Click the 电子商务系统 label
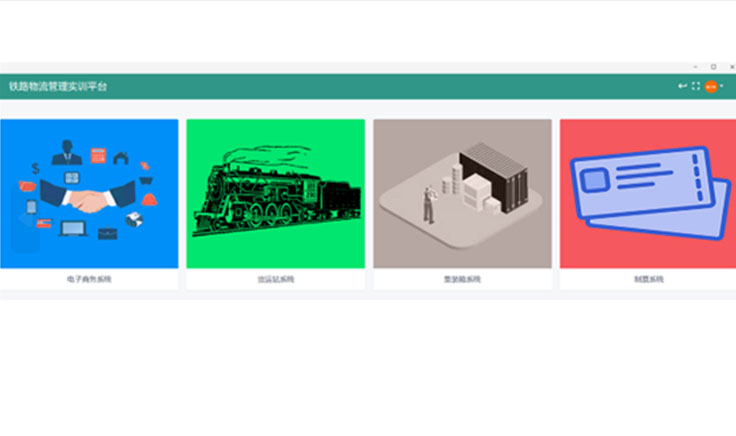The width and height of the screenshot is (736, 436). (89, 279)
